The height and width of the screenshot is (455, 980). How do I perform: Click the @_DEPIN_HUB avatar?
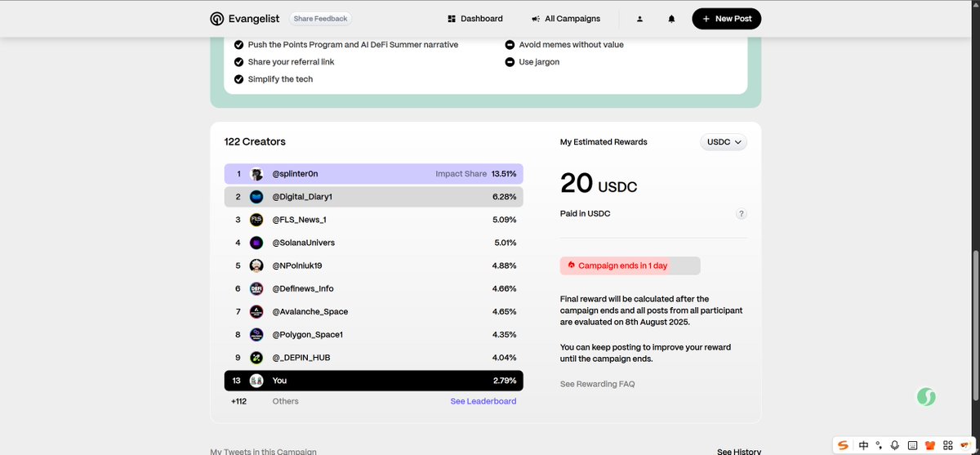pyautogui.click(x=256, y=358)
